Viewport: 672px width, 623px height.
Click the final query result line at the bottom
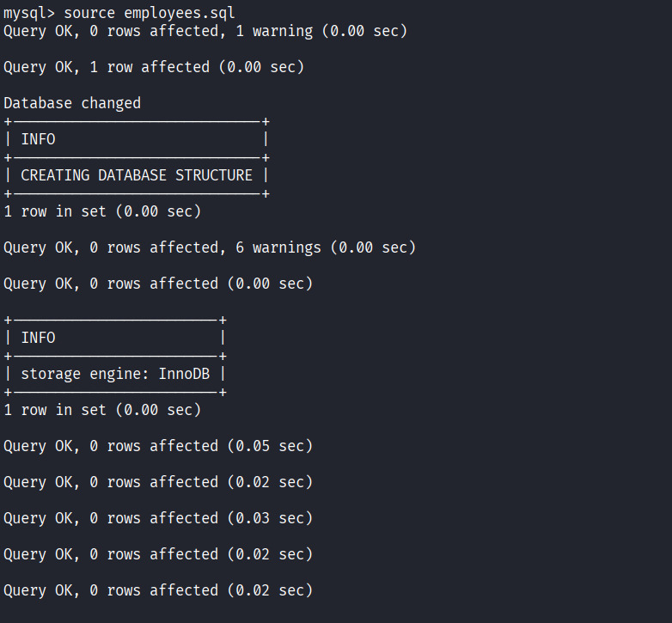[158, 590]
